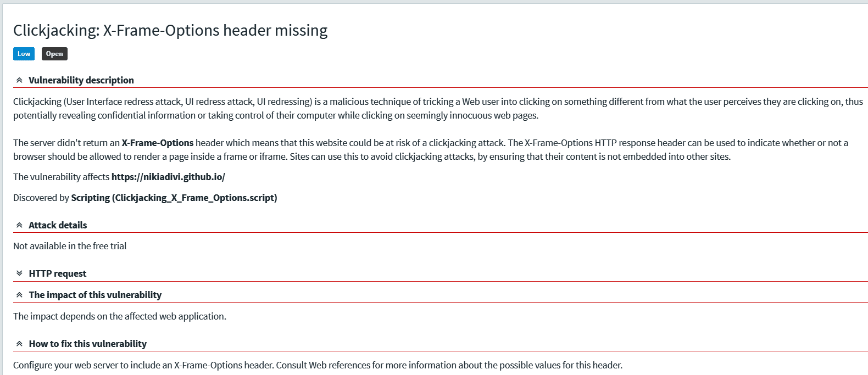The image size is (868, 375).
Task: Select 'How to fix this vulnerability' heading
Action: [x=88, y=344]
